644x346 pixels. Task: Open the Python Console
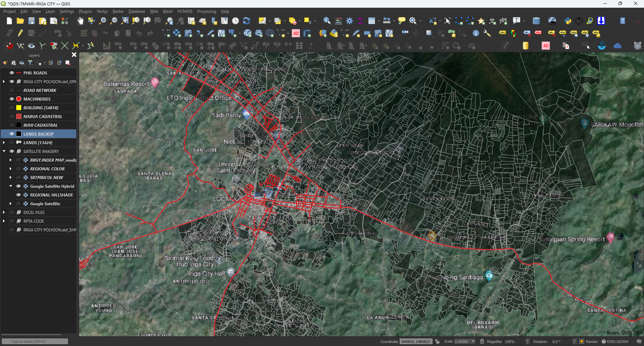point(568,20)
